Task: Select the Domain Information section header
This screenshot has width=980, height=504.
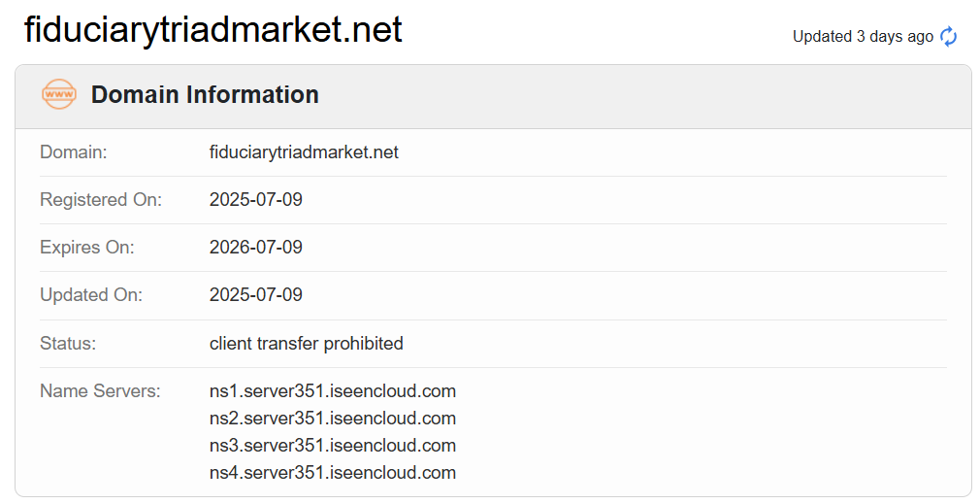Action: tap(205, 95)
